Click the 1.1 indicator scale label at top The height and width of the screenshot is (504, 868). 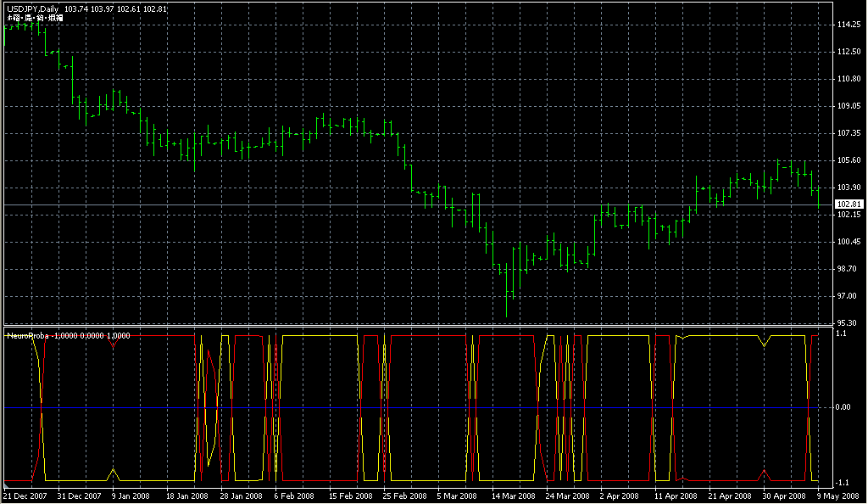point(843,334)
